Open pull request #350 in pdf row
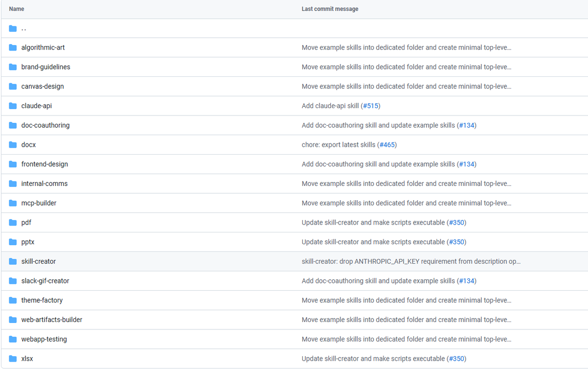This screenshot has height=369, width=588. point(457,223)
